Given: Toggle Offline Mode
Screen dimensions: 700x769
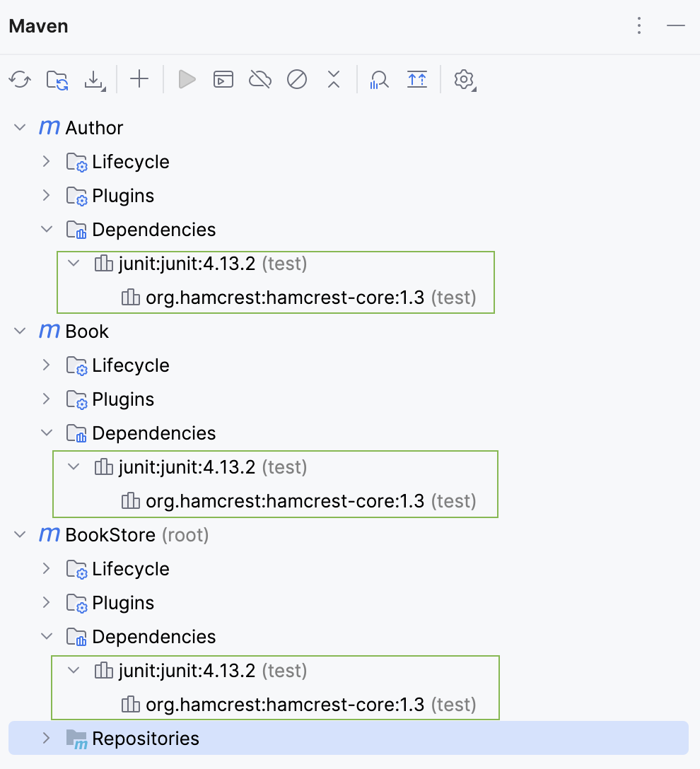Looking at the screenshot, I should (x=259, y=79).
